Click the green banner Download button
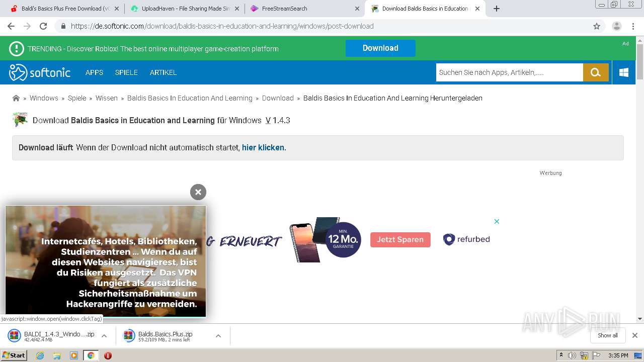 pos(380,48)
